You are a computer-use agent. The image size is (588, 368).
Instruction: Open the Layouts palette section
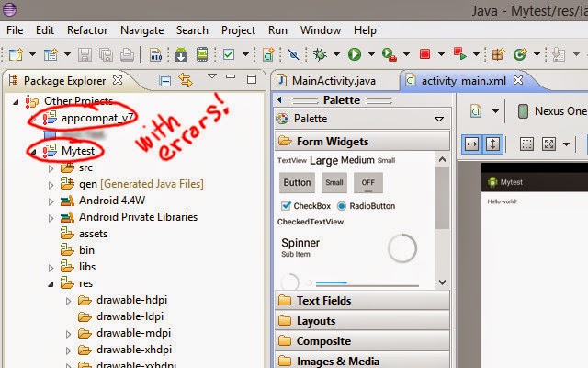pos(363,321)
